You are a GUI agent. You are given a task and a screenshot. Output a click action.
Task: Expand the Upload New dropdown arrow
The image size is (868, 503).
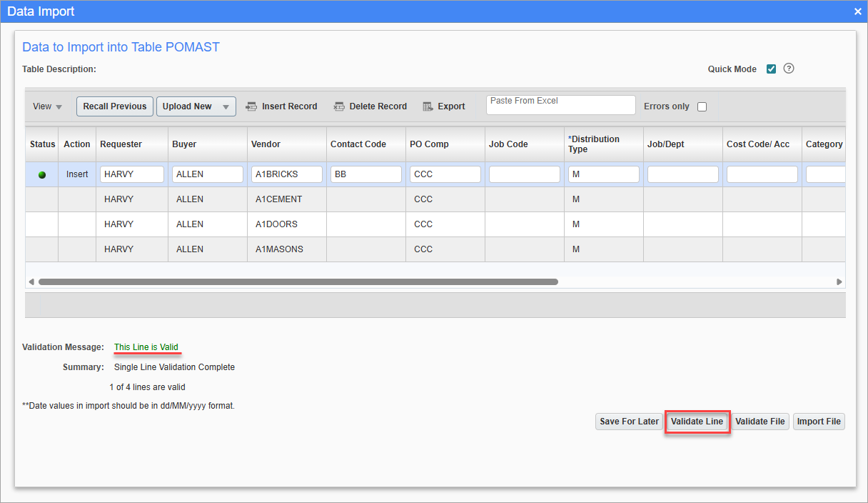[x=226, y=106]
